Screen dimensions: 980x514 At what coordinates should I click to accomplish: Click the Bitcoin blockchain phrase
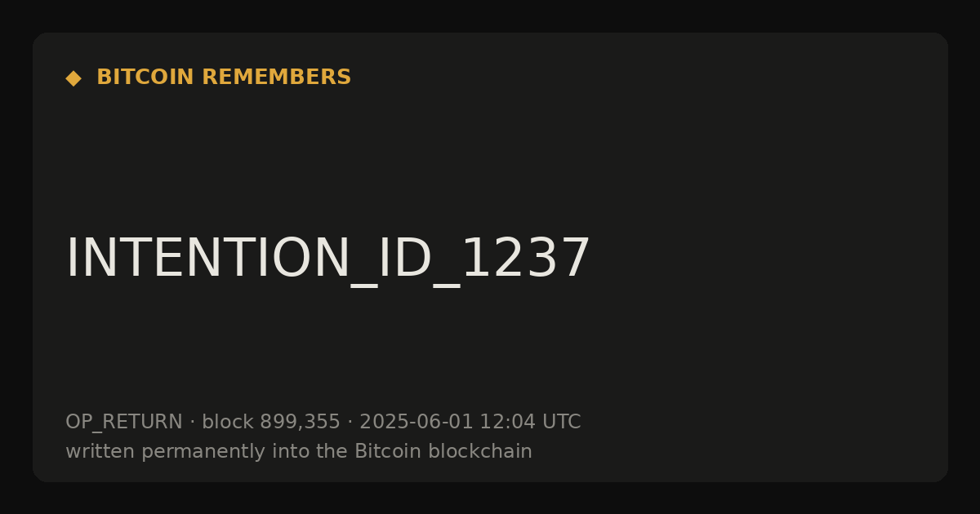[443, 451]
